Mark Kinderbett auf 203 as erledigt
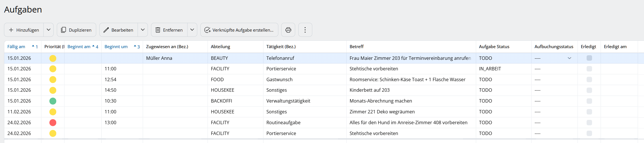The height and width of the screenshot is (143, 644). click(x=589, y=90)
